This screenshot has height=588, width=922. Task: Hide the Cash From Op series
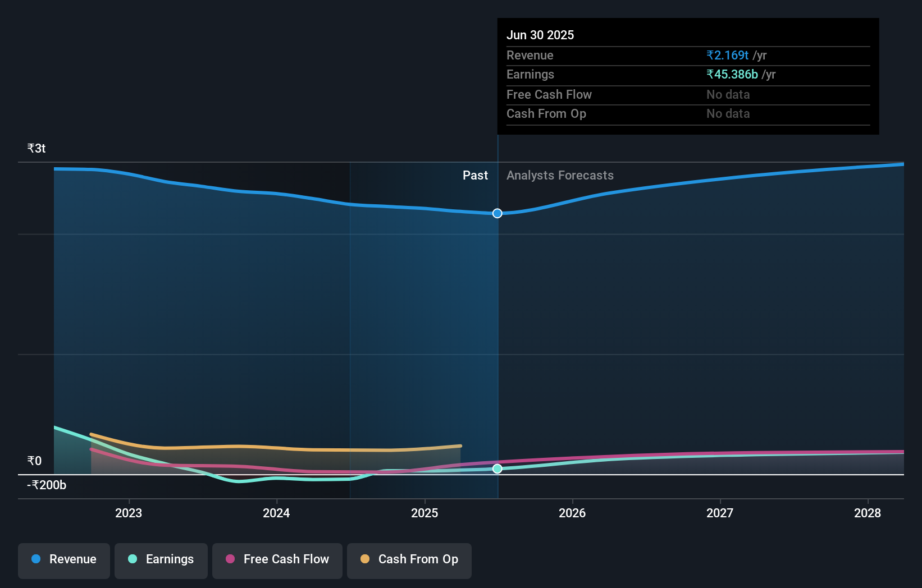coord(409,561)
